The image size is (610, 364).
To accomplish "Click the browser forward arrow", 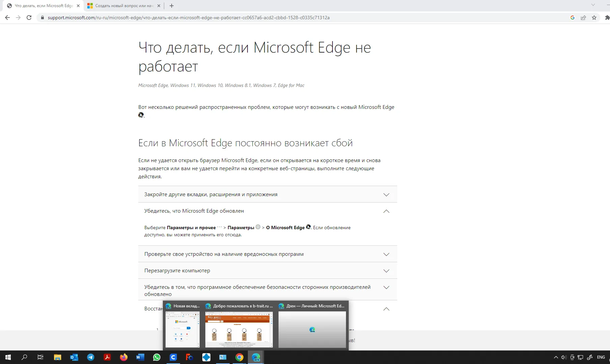I will coord(18,18).
